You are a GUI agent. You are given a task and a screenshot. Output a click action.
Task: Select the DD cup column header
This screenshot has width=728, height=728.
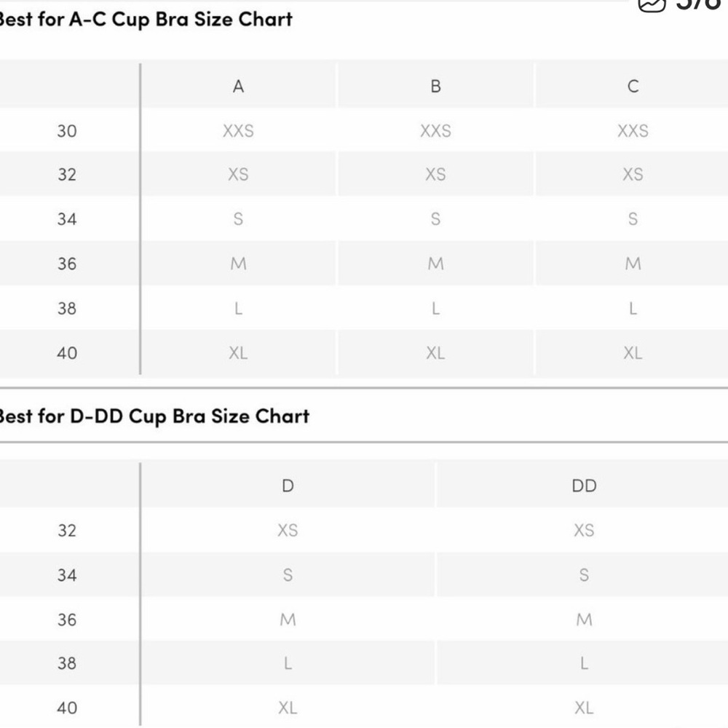(x=584, y=486)
